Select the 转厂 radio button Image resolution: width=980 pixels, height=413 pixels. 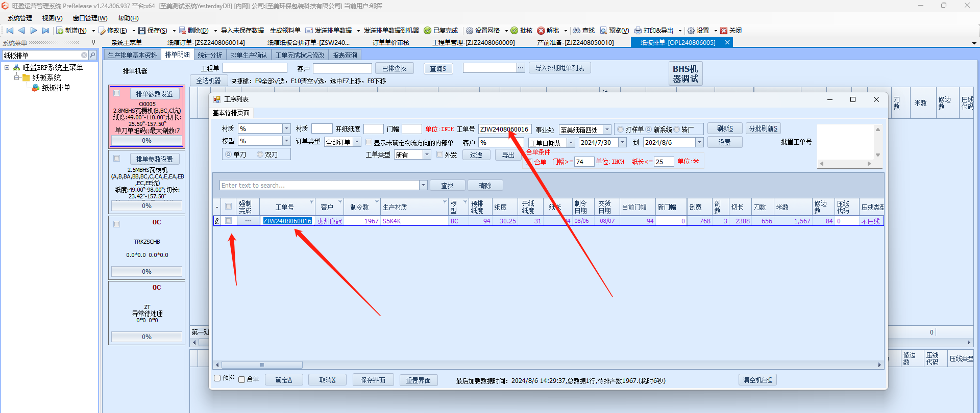coord(677,130)
